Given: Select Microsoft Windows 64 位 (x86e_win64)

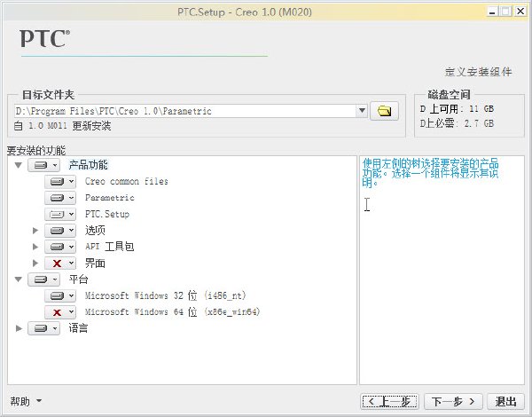Looking at the screenshot, I should [172, 311].
